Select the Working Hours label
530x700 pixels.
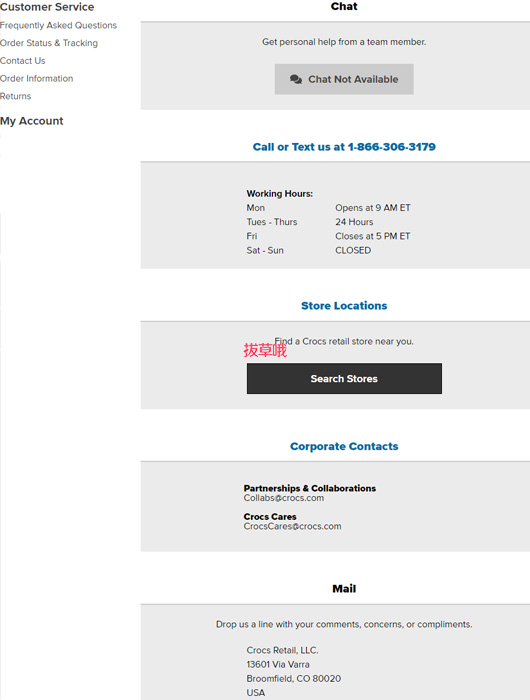pos(280,194)
